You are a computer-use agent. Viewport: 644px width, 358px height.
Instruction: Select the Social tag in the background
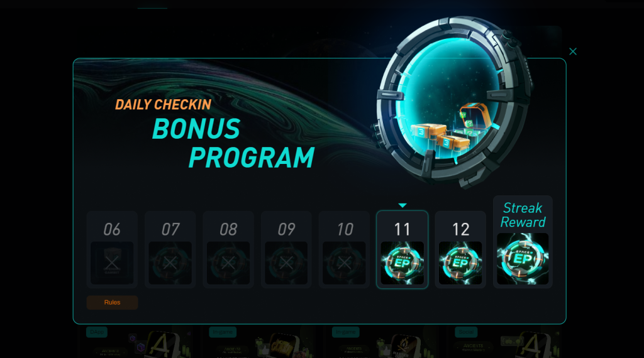466,332
